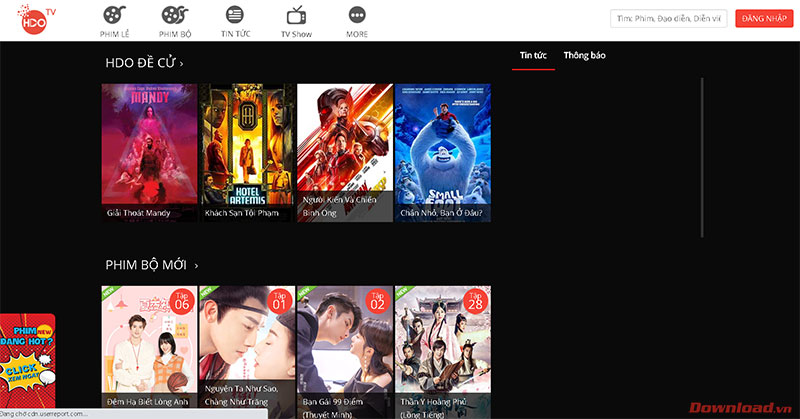The width and height of the screenshot is (800, 419).
Task: Open the Mandy movie poster
Action: pos(149,153)
